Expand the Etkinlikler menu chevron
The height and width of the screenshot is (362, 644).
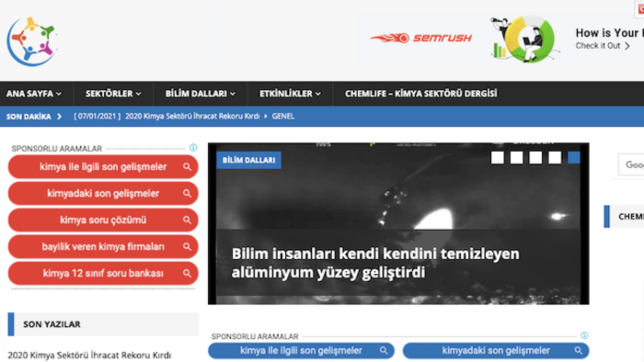pyautogui.click(x=318, y=94)
